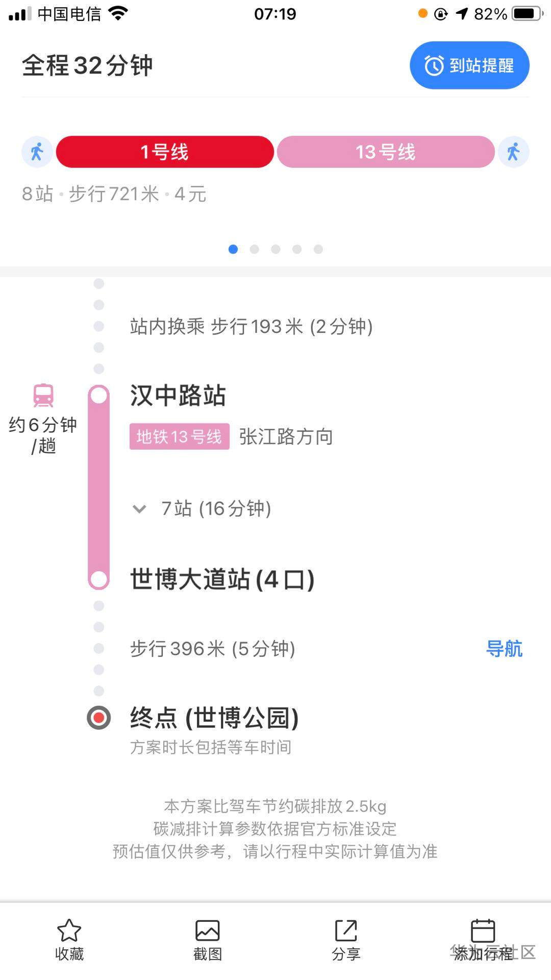Select the 汉中路站 station entry

click(x=178, y=396)
